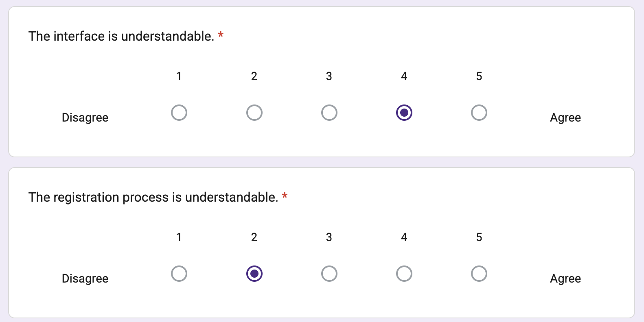Click the Disagree label in registration question
This screenshot has height=322, width=644.
point(85,278)
